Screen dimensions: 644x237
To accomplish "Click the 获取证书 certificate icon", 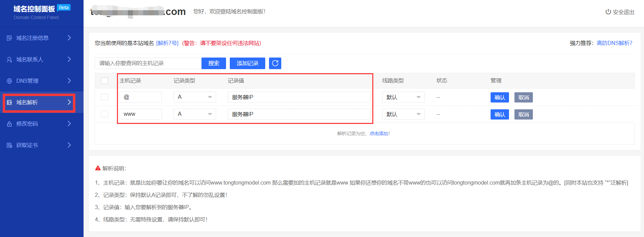I will pyautogui.click(x=9, y=145).
